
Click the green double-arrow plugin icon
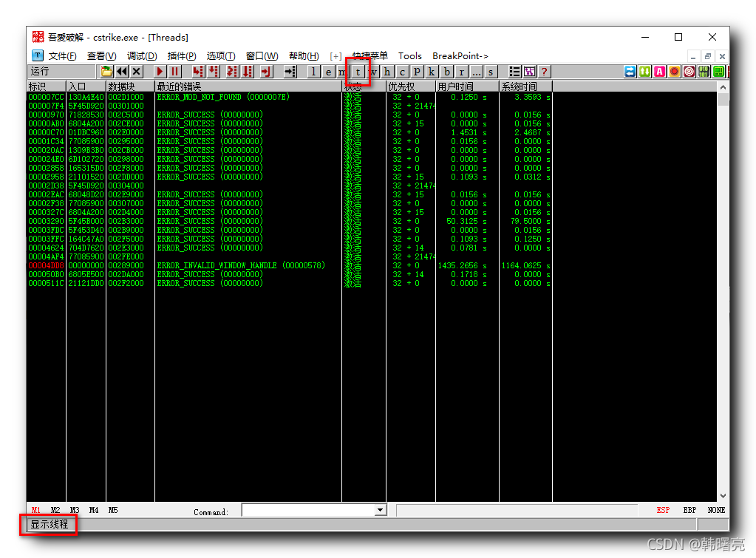(644, 72)
